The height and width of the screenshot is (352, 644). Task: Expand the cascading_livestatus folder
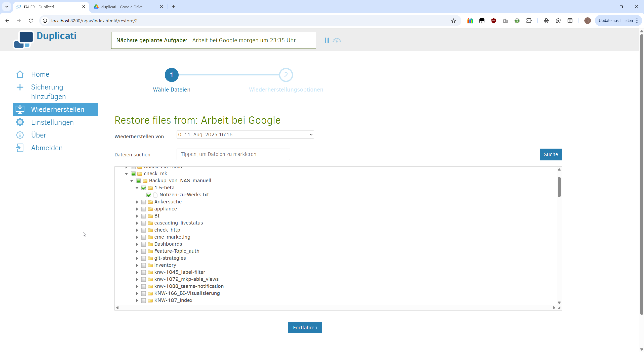(x=137, y=223)
